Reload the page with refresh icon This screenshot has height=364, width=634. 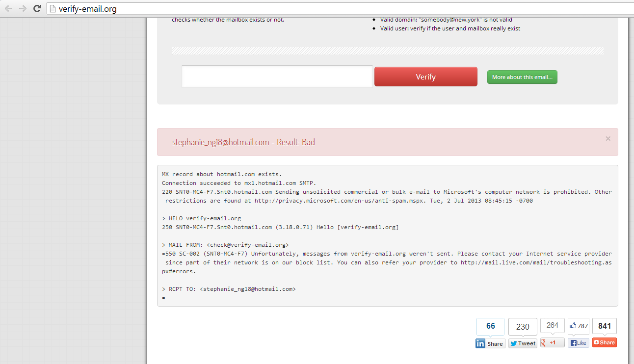click(37, 8)
